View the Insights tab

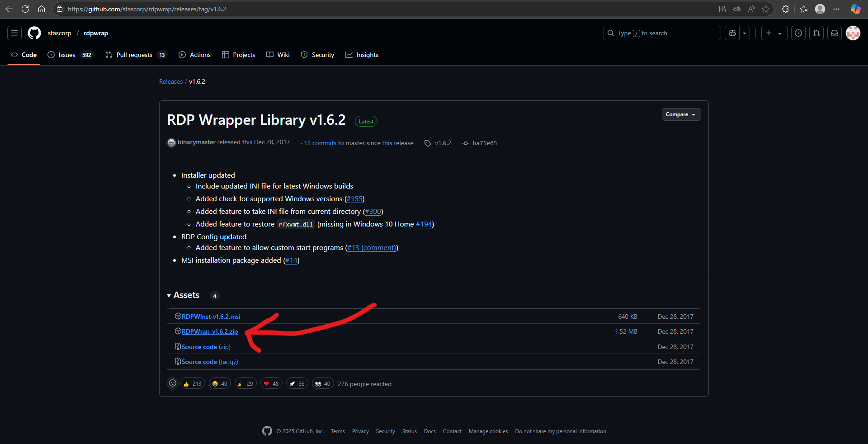[362, 55]
